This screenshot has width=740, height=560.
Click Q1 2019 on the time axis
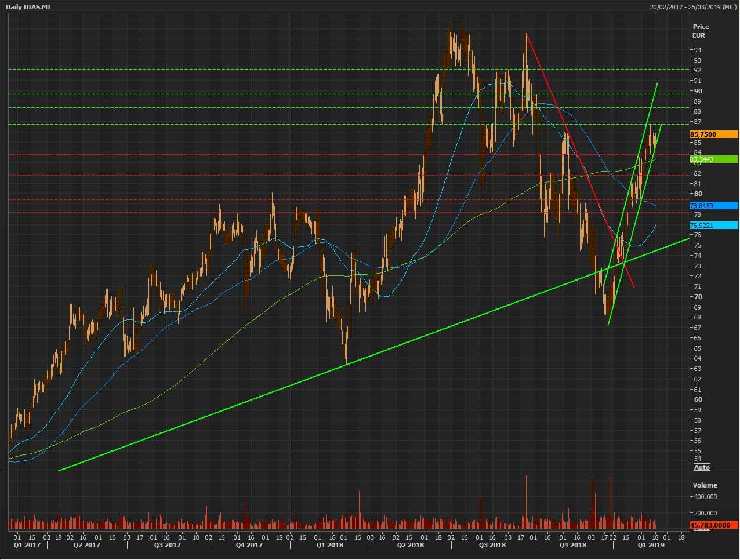pyautogui.click(x=651, y=545)
